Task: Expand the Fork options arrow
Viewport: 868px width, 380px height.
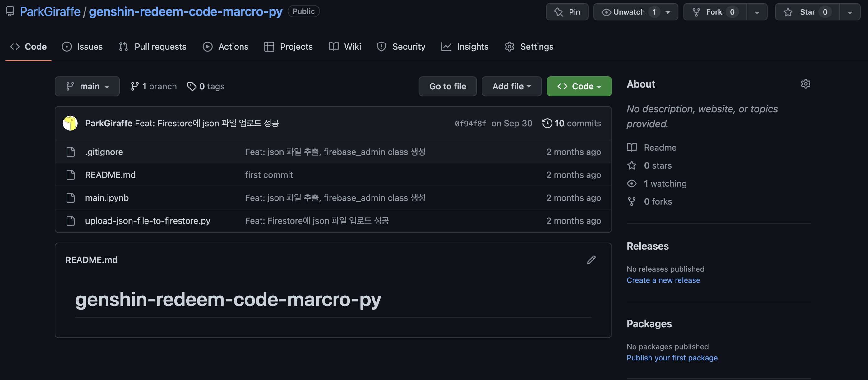Action: (756, 12)
